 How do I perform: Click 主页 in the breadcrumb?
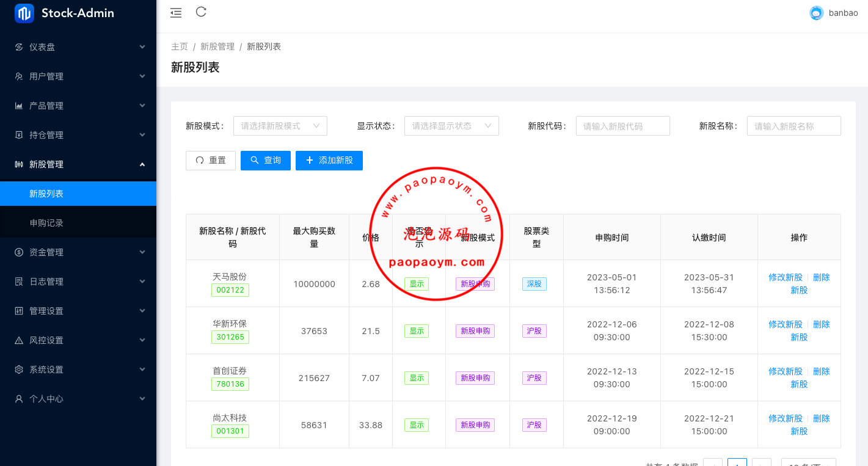[180, 47]
